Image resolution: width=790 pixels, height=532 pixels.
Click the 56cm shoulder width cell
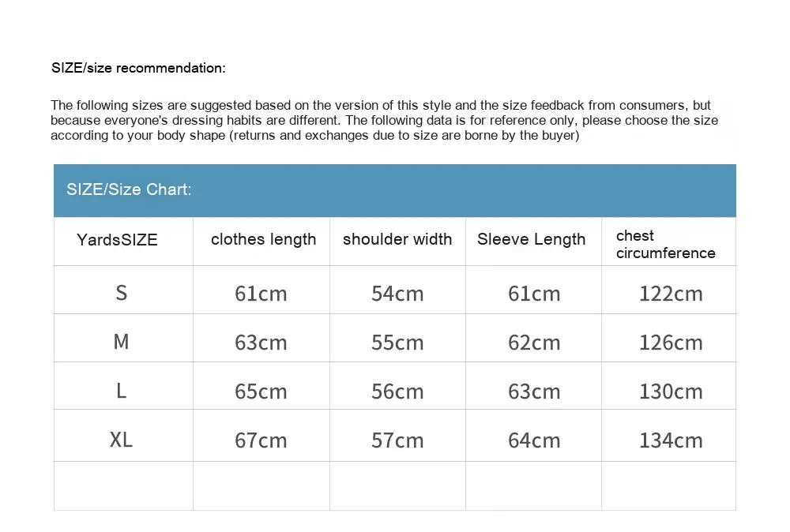[397, 392]
